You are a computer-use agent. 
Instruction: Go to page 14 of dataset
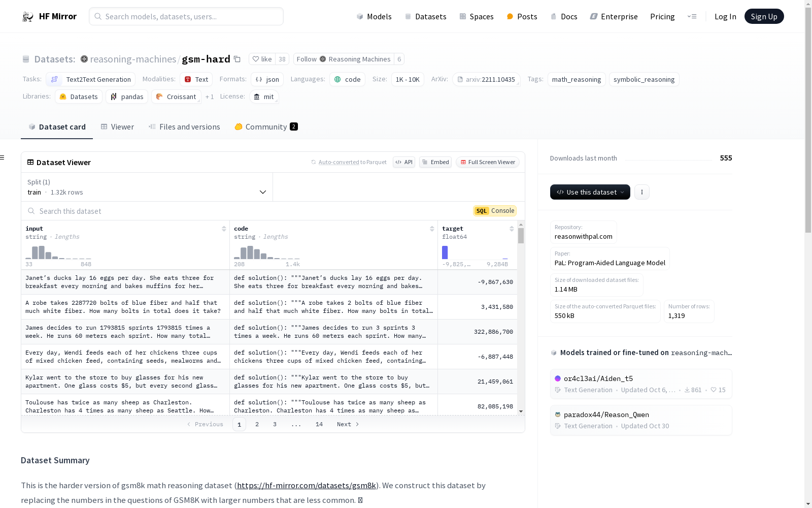tap(319, 424)
